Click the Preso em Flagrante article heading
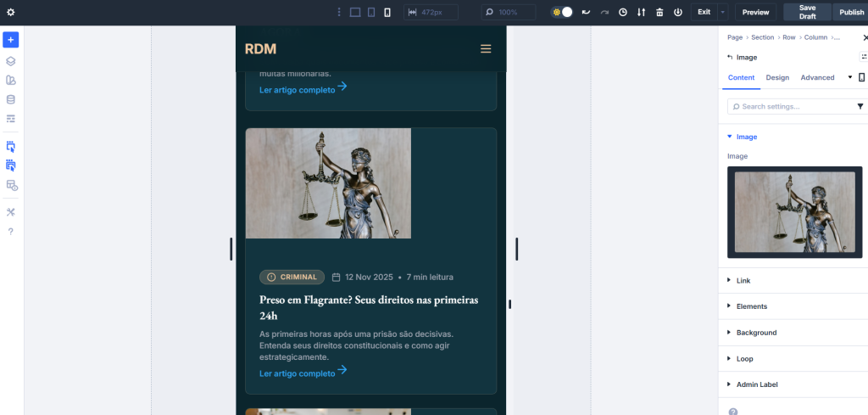The image size is (868, 415). (x=369, y=307)
